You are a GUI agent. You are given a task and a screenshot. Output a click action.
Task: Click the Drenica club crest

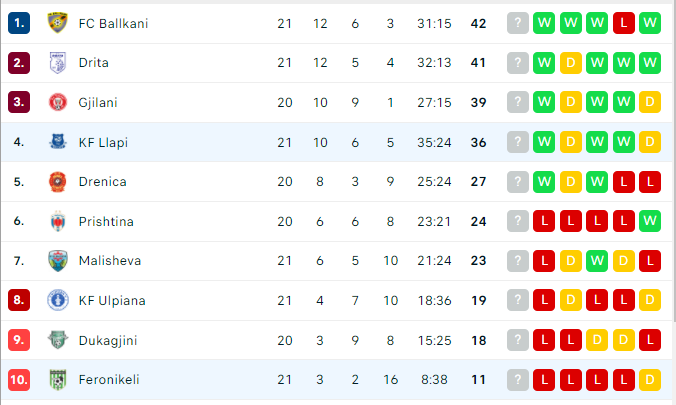pos(57,182)
